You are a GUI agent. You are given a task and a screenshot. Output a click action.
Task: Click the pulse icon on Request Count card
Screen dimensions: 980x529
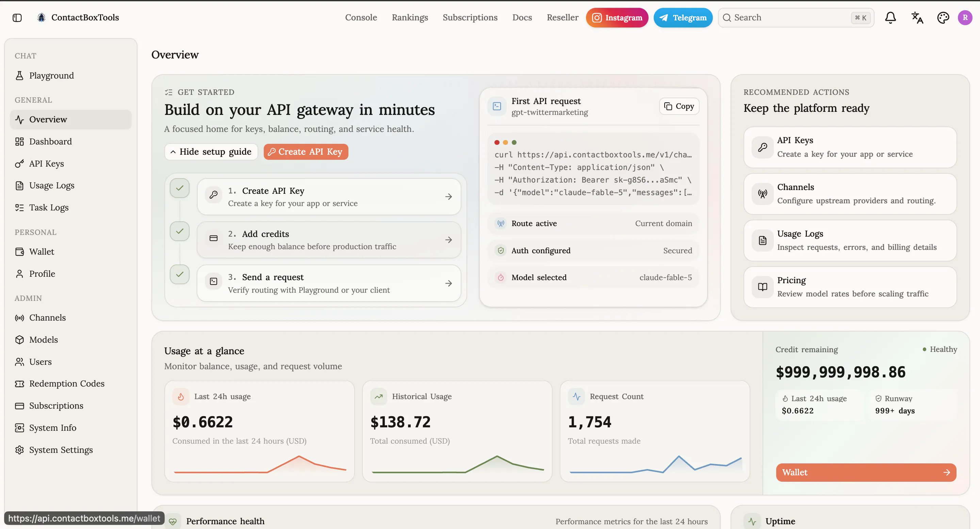click(576, 397)
